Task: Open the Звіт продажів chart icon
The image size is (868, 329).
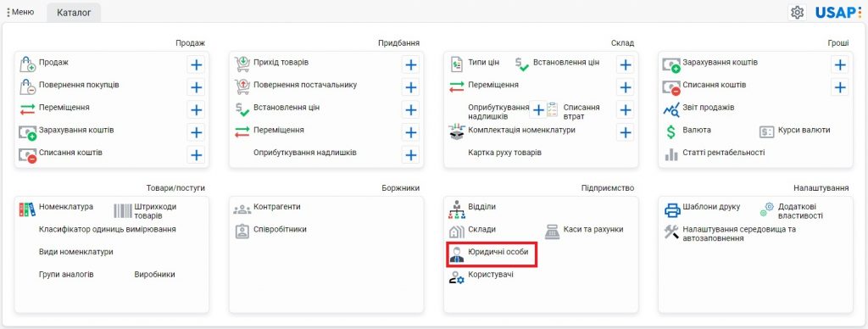Action: click(x=671, y=109)
